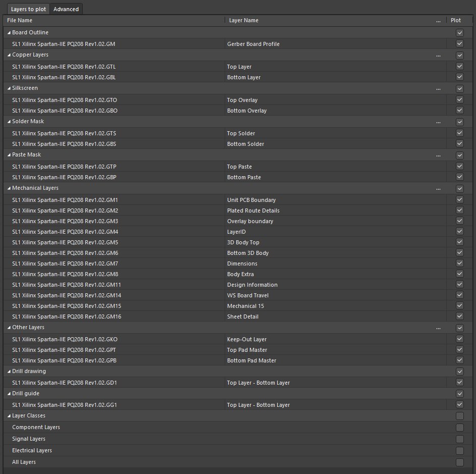Uncheck plot for Top Layer row
This screenshot has width=476, height=474.
click(460, 66)
